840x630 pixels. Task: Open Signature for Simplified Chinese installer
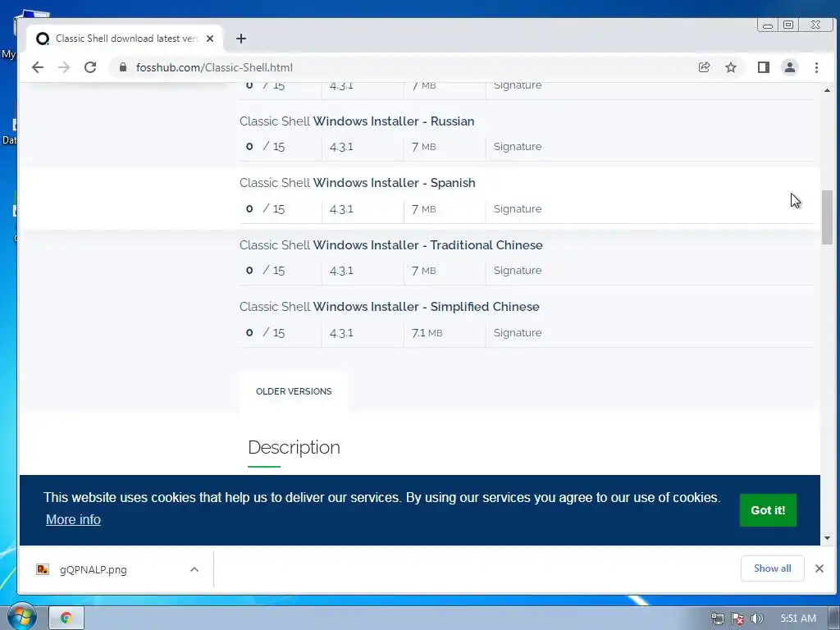518,333
